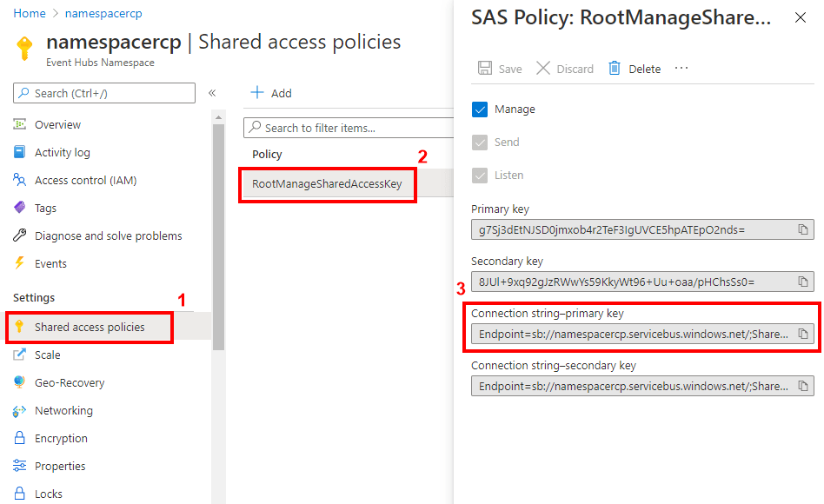The image size is (824, 504).
Task: Click the left menu scrollbar
Action: (218, 235)
